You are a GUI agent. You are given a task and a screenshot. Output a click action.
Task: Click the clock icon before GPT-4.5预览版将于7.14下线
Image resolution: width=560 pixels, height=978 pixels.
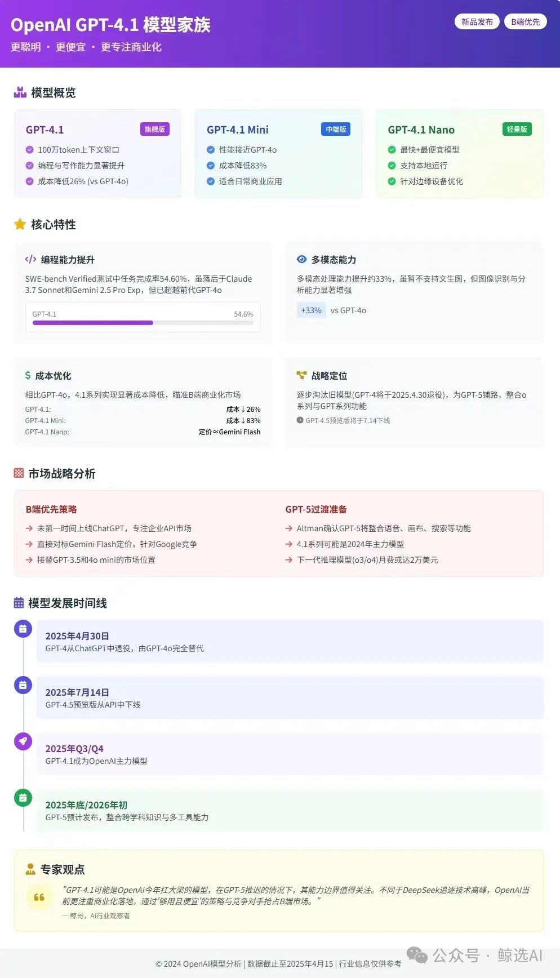(300, 420)
